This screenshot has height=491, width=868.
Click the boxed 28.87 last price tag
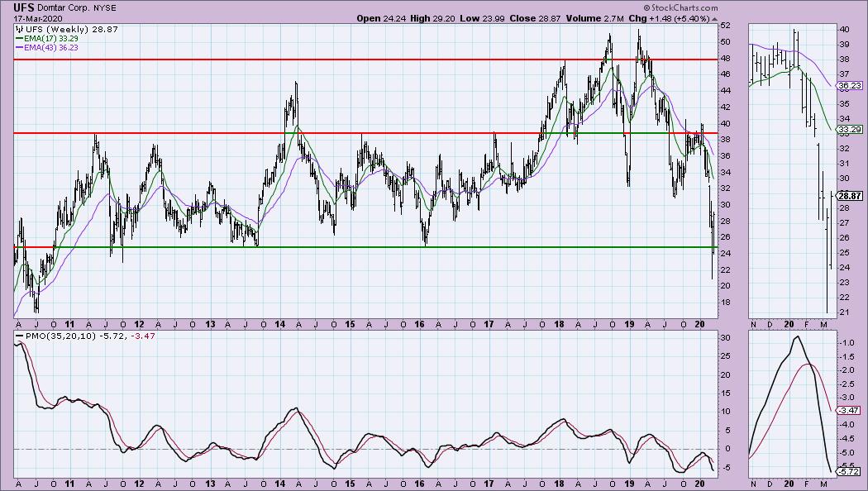849,196
